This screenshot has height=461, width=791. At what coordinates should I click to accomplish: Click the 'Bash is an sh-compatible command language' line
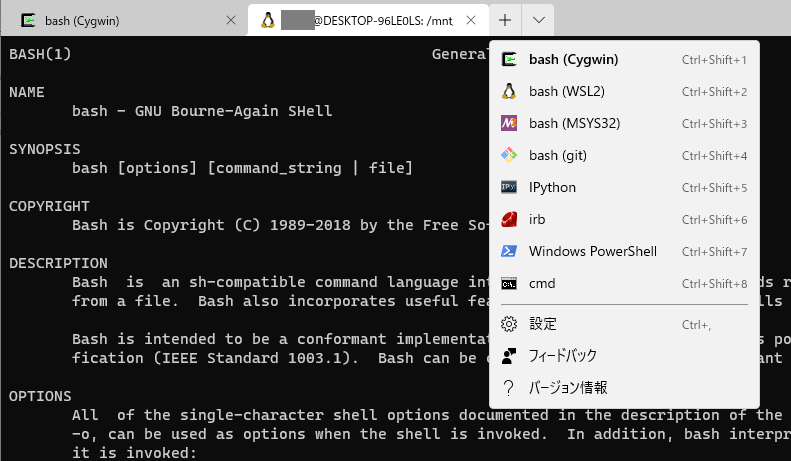[280, 282]
